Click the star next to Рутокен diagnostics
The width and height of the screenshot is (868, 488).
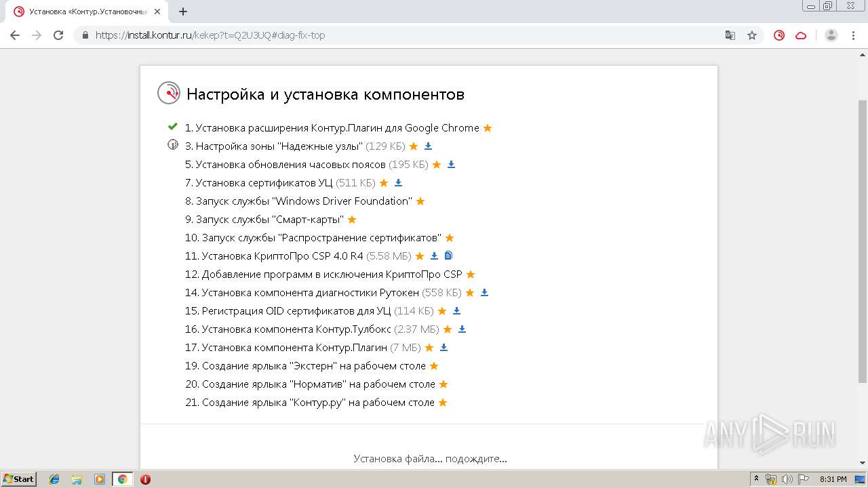click(470, 292)
